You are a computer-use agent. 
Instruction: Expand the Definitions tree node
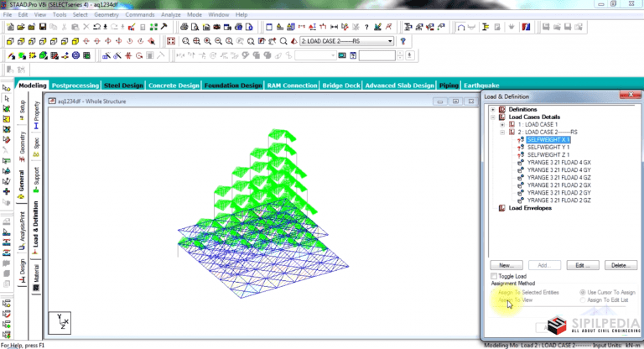click(493, 109)
